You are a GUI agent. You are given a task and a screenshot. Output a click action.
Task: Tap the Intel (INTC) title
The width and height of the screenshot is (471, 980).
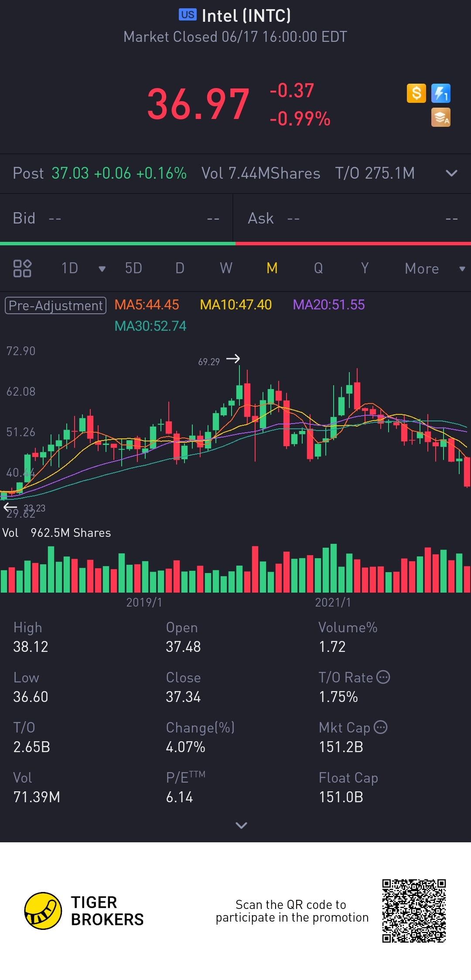pos(246,16)
